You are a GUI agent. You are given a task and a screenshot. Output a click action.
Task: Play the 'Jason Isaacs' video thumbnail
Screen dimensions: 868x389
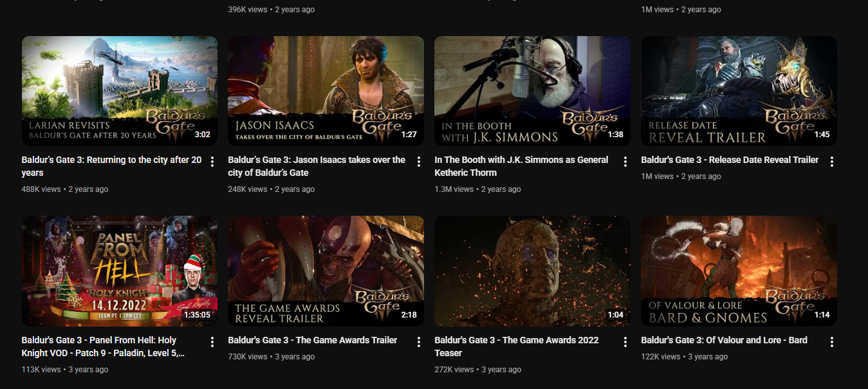326,91
